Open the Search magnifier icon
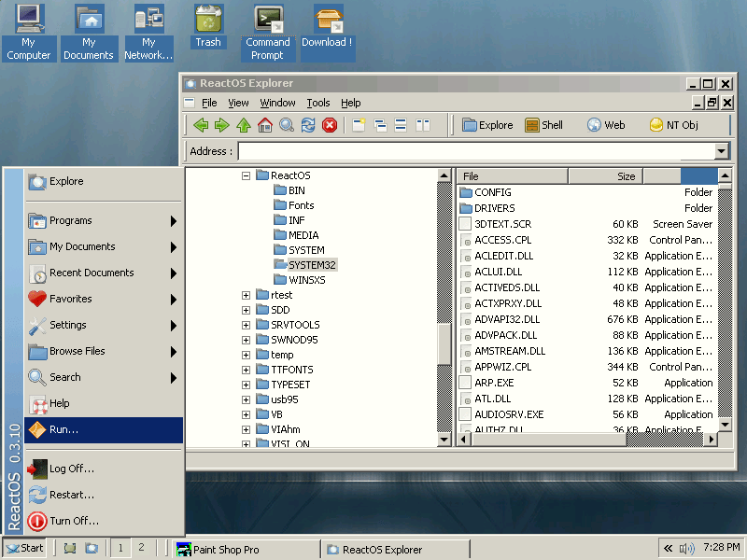The image size is (747, 560). pos(287,124)
